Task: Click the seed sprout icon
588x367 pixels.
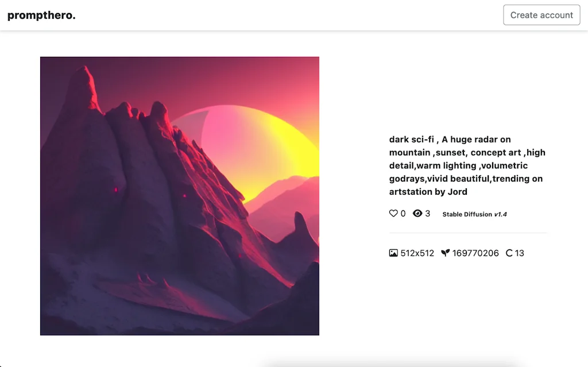Action: point(445,253)
